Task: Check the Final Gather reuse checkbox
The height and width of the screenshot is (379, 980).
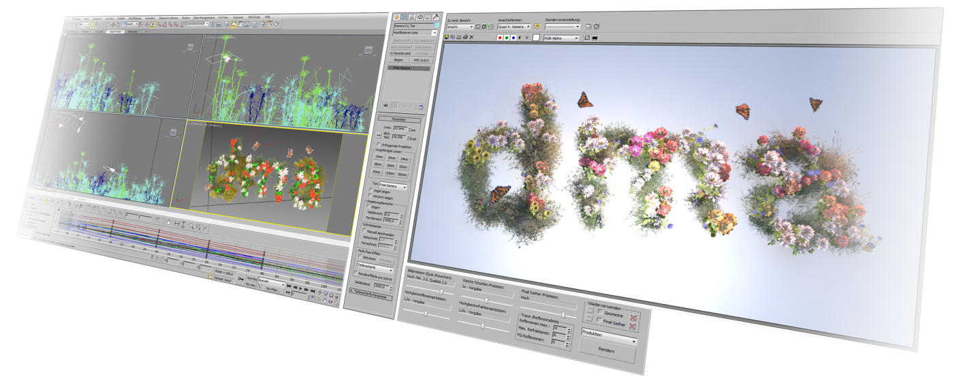Action: pyautogui.click(x=599, y=320)
